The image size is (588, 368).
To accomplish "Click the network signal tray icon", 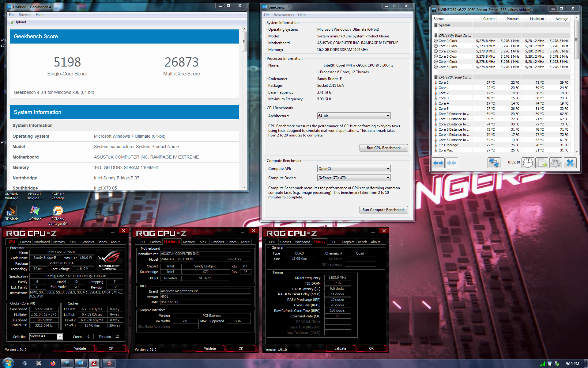I will click(x=542, y=364).
